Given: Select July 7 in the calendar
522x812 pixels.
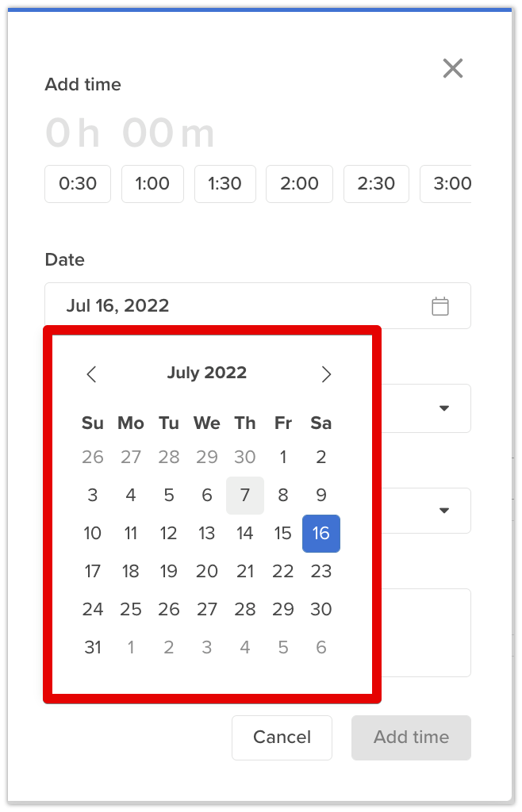Looking at the screenshot, I should coord(245,496).
